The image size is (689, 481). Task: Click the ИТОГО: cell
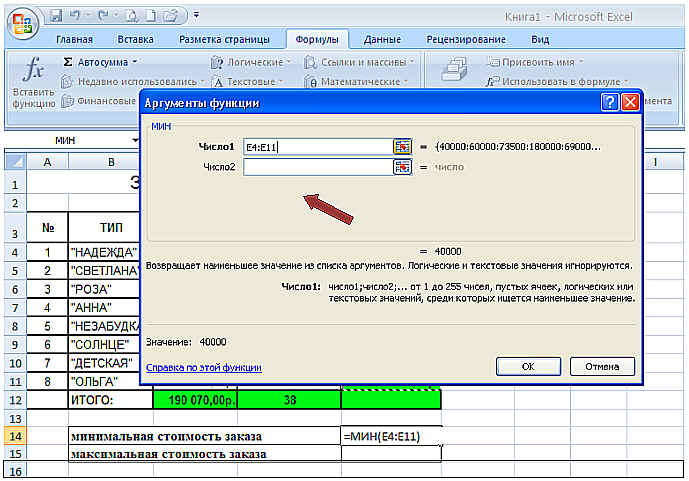coord(111,400)
